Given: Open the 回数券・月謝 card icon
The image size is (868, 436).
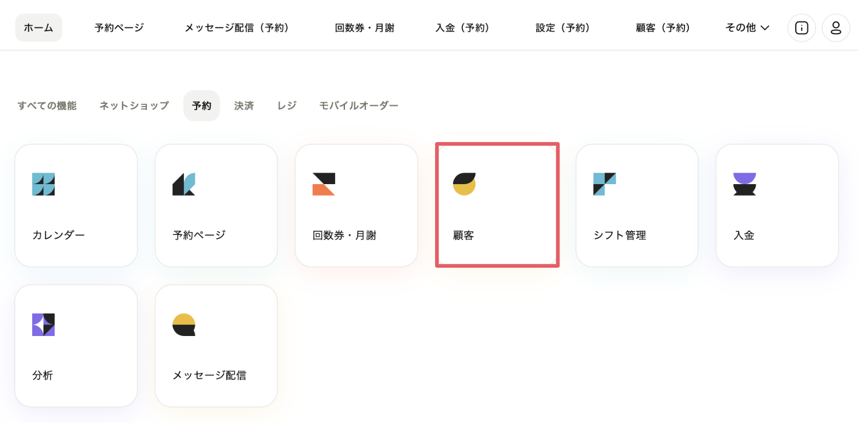Looking at the screenshot, I should pyautogui.click(x=324, y=184).
